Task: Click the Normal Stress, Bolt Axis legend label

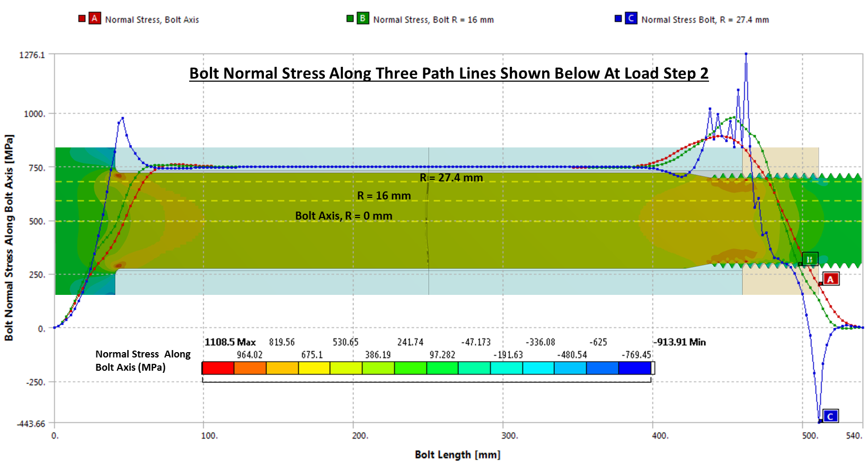Action: click(152, 20)
